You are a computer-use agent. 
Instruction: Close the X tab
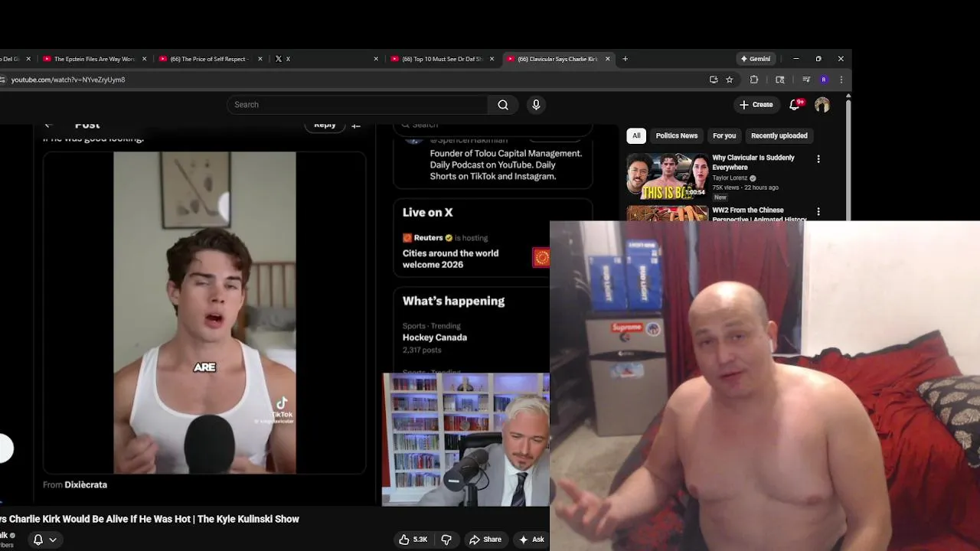click(x=376, y=59)
